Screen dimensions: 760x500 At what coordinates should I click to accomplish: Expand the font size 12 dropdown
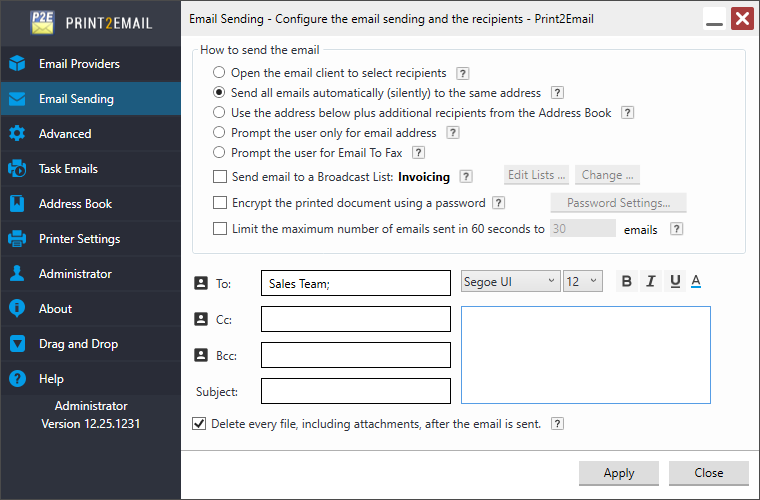[582, 282]
